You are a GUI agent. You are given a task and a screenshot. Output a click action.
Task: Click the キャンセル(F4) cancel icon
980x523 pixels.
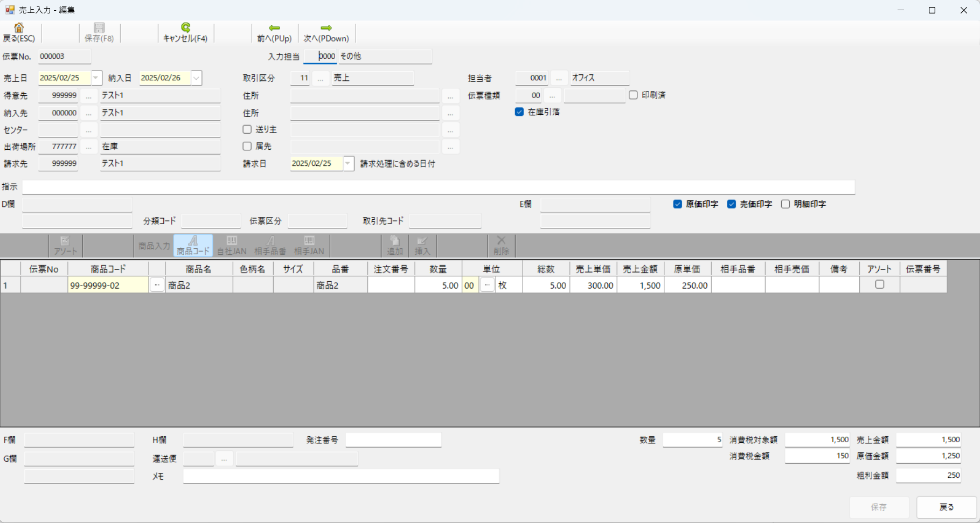(185, 28)
